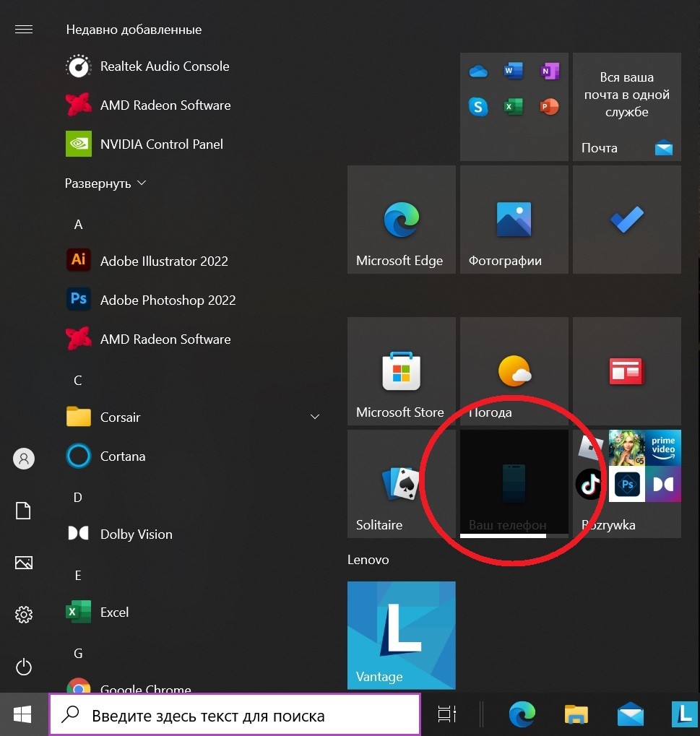Open OneDrive in the Office tile group
Viewport: 700px width, 736px height.
click(x=478, y=72)
